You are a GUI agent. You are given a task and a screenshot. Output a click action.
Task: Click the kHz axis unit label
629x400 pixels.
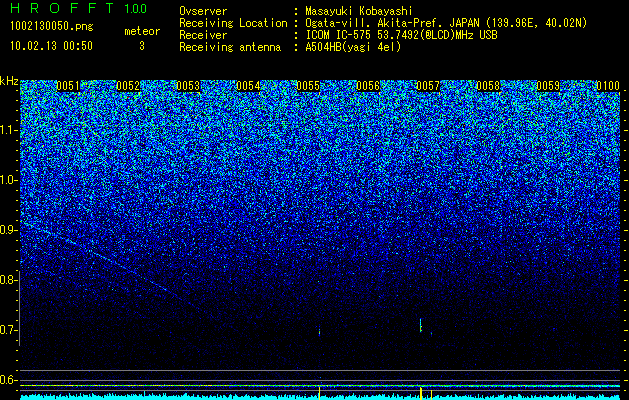point(9,81)
